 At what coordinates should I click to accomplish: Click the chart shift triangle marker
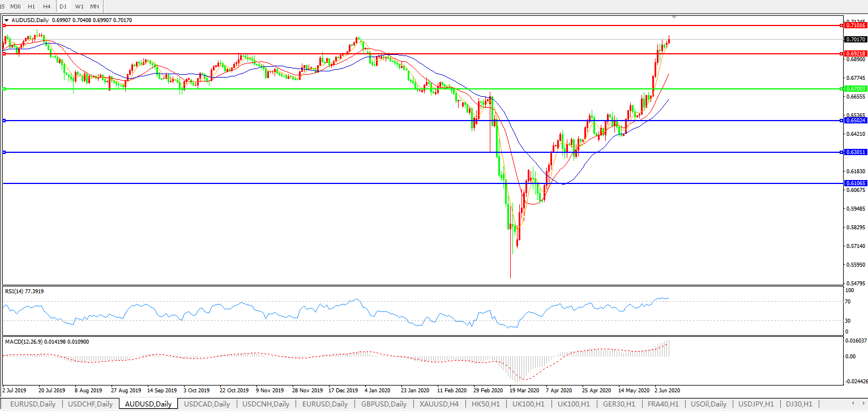click(x=673, y=18)
